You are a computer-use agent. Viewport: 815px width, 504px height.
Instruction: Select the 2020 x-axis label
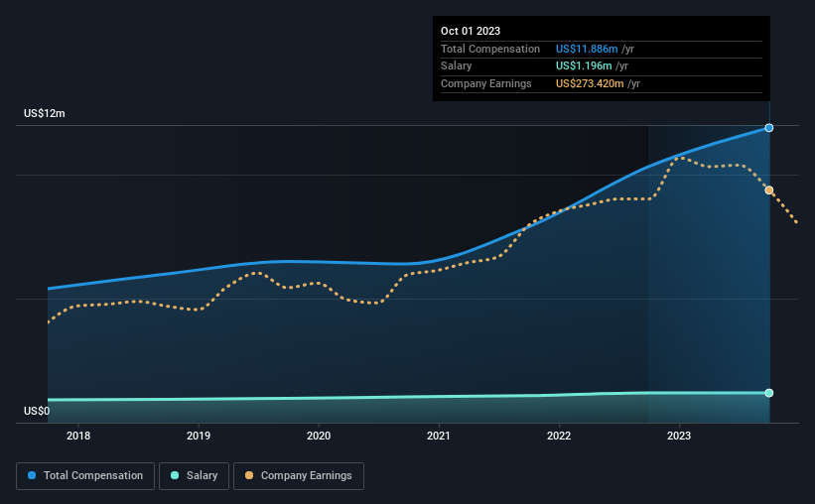[x=319, y=436]
